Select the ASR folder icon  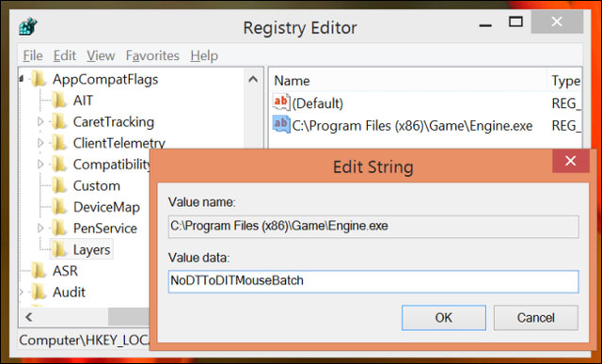[x=39, y=271]
